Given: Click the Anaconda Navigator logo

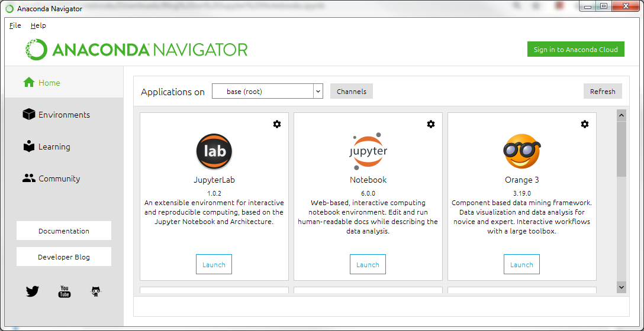Looking at the screenshot, I should (136, 50).
